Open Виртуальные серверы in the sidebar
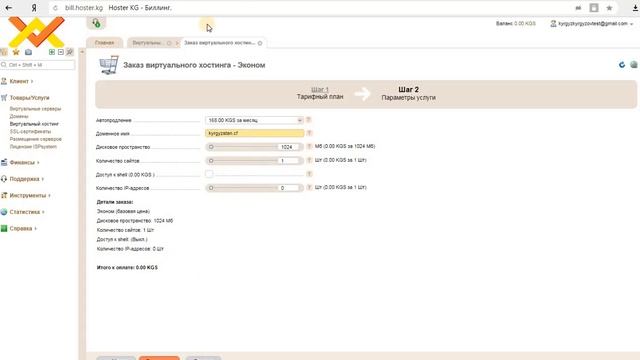Image resolution: width=640 pixels, height=360 pixels. click(x=36, y=109)
